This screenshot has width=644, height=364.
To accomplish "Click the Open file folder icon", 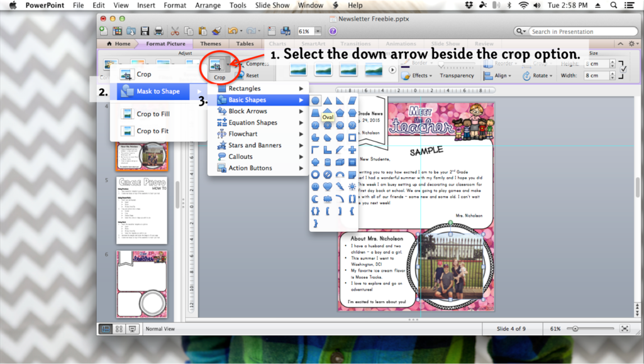I will pyautogui.click(x=131, y=31).
